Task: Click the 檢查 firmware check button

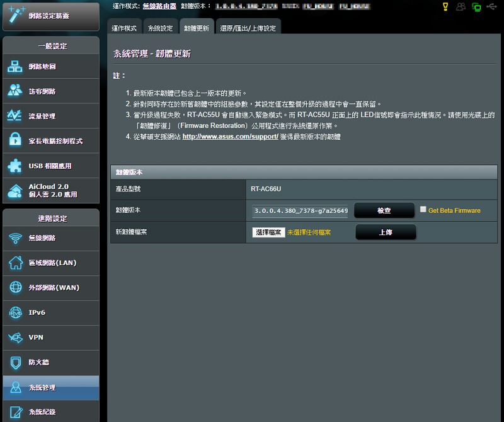Action: coord(384,210)
